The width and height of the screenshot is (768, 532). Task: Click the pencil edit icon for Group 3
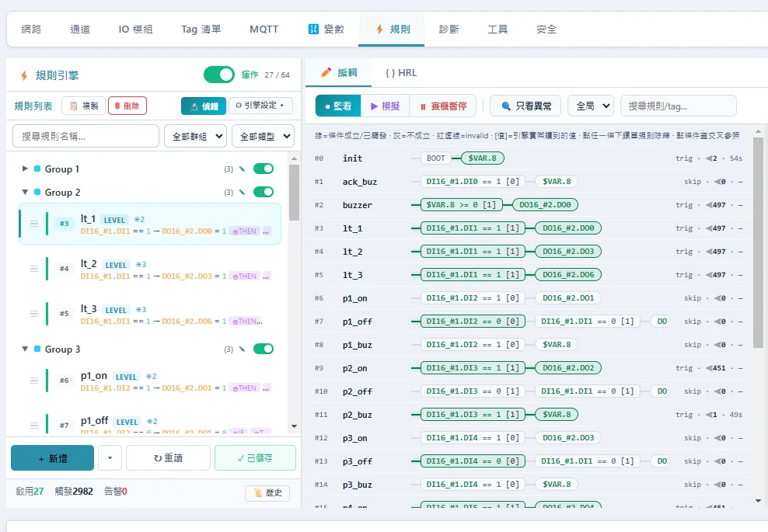(242, 349)
